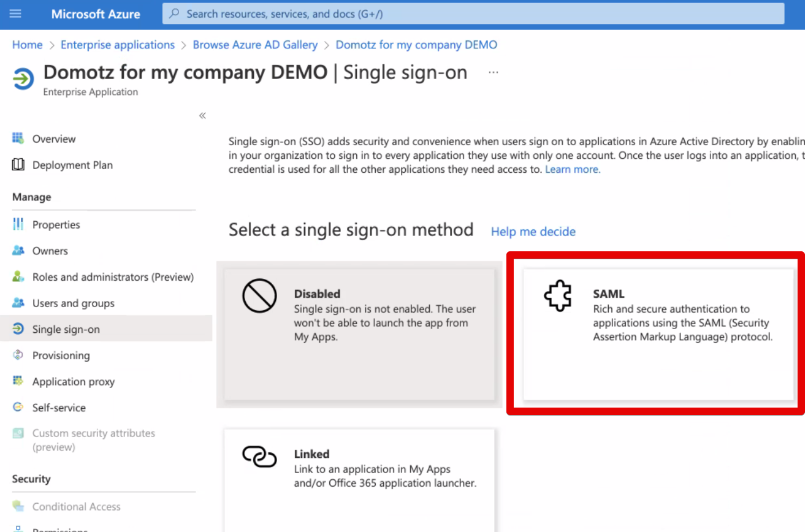Screen dimensions: 808x532
Task: Select the Disabled sign-on method card
Action: [x=359, y=333]
